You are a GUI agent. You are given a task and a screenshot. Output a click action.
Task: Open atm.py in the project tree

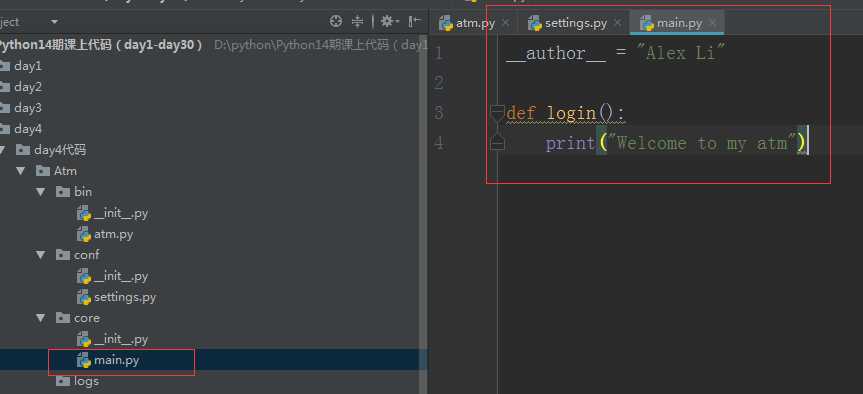click(x=113, y=234)
